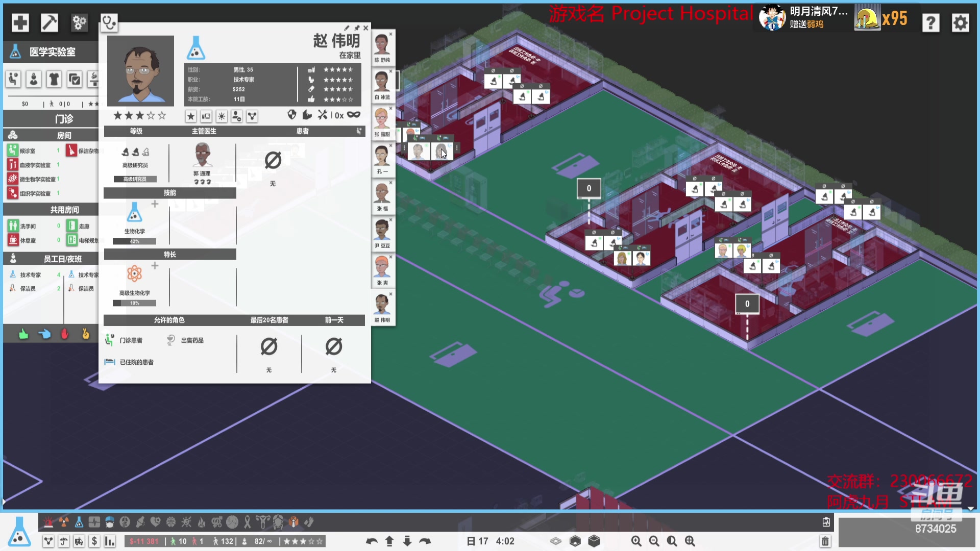Add a new skill with plus icon
Screen dimensions: 980x551
click(155, 204)
